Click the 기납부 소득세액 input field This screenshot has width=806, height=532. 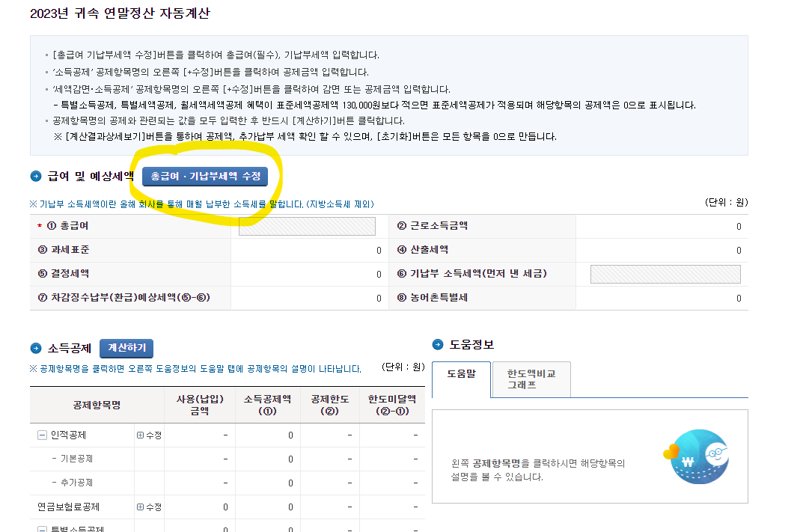click(x=665, y=274)
